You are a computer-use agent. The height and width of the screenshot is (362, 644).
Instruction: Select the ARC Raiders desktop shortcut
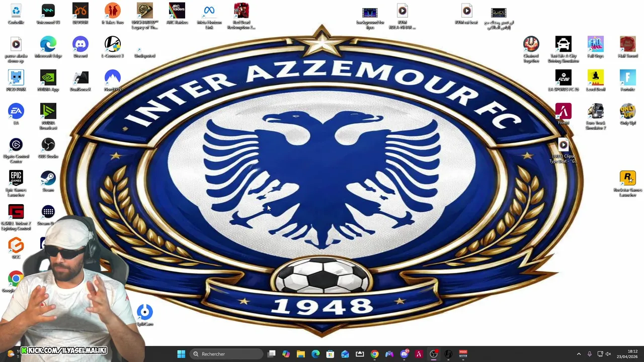(x=177, y=14)
